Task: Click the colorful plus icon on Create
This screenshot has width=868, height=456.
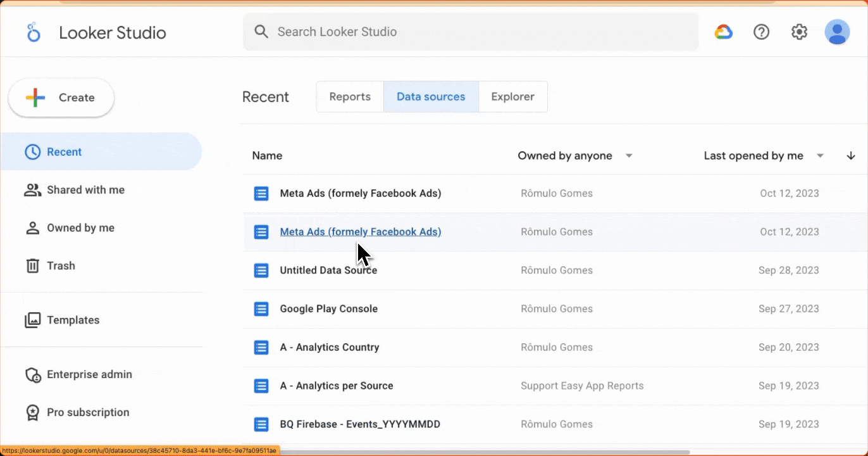Action: click(x=35, y=98)
